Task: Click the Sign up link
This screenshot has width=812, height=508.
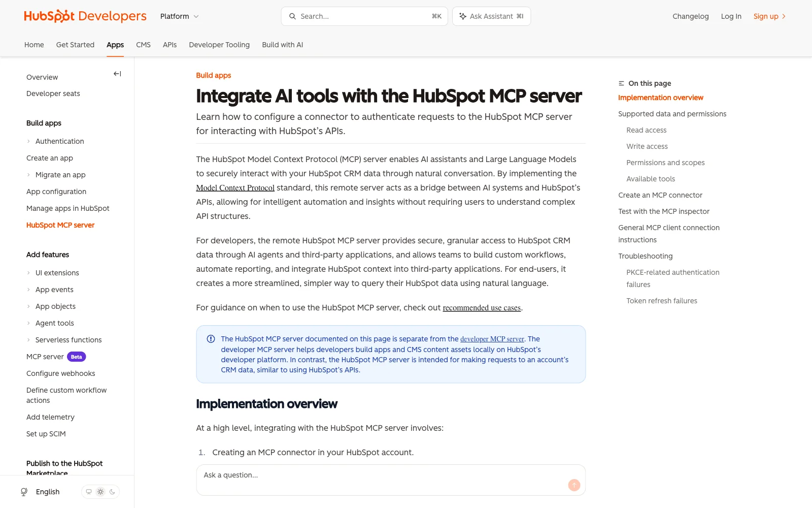Action: coord(769,16)
